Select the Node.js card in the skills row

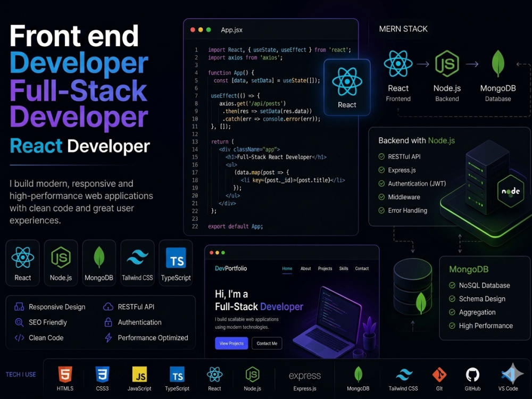pyautogui.click(x=61, y=263)
